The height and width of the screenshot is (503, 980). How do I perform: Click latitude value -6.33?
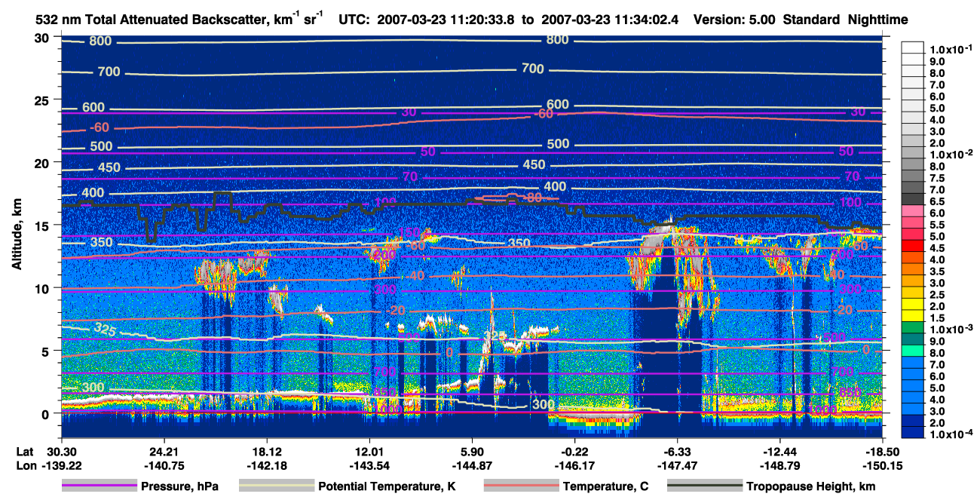tap(677, 451)
